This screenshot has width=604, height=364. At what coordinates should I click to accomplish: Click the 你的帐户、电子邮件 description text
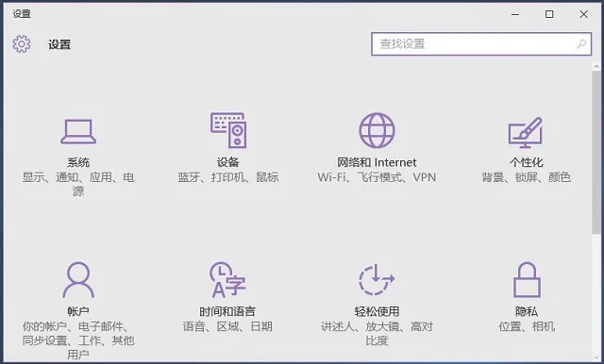pos(78,340)
